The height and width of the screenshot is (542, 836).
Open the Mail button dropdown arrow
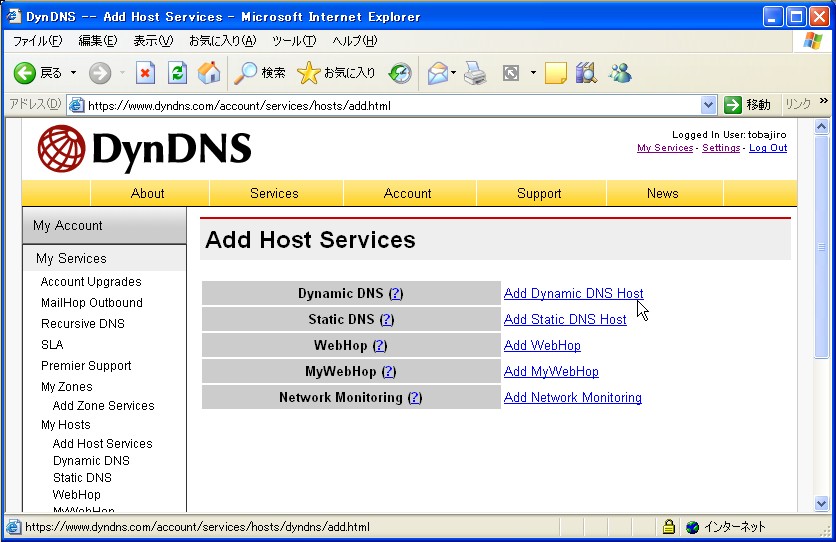(453, 73)
